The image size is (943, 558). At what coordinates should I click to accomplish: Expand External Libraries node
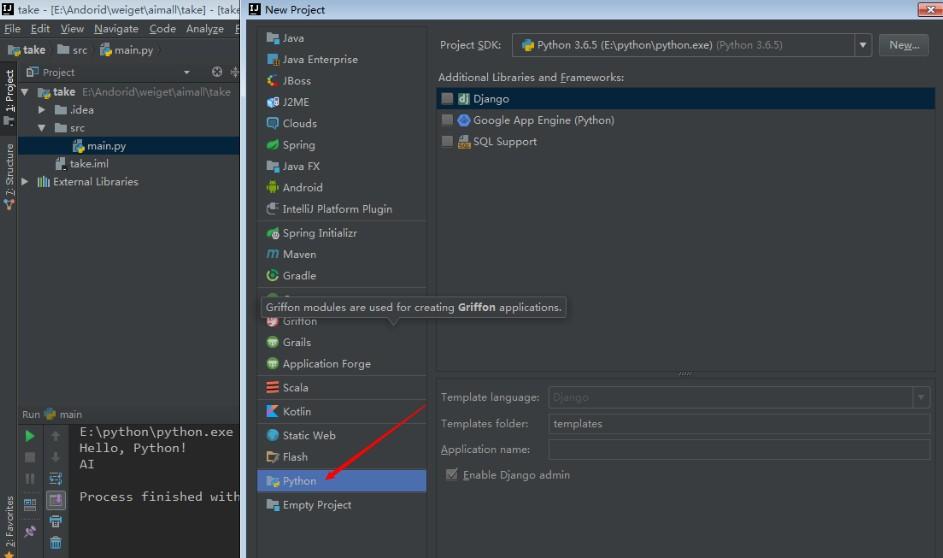25,182
